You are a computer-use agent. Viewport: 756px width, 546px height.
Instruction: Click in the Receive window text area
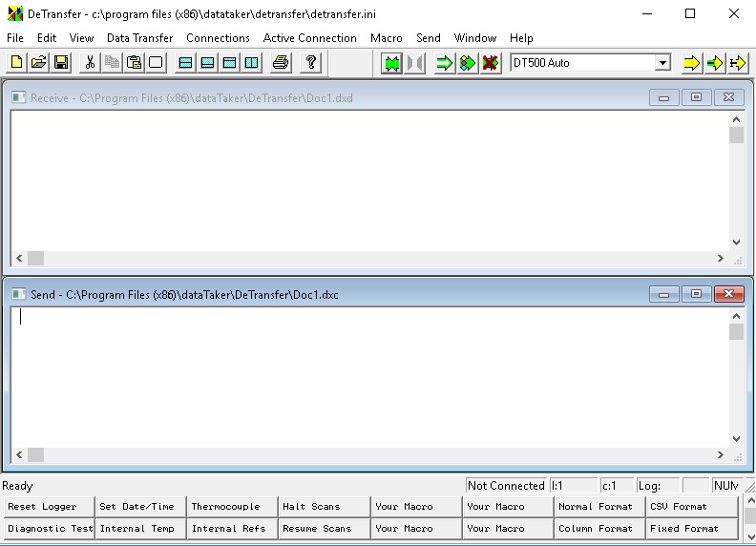369,180
